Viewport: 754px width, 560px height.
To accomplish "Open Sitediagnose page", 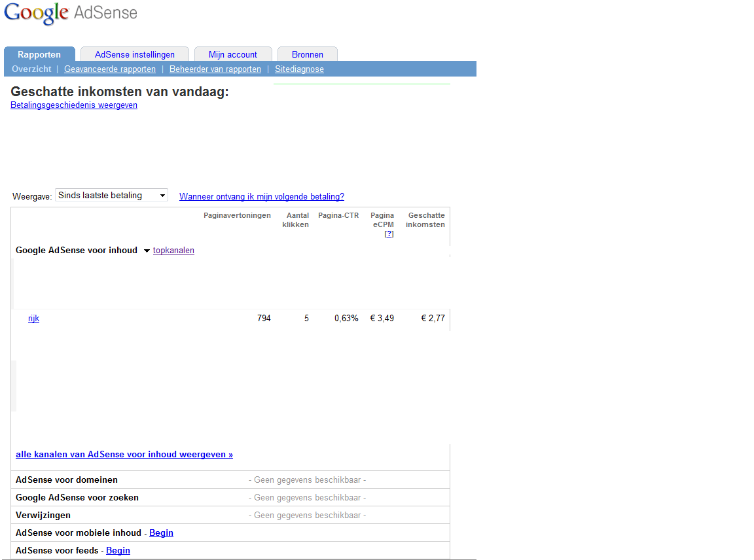I will [x=299, y=69].
